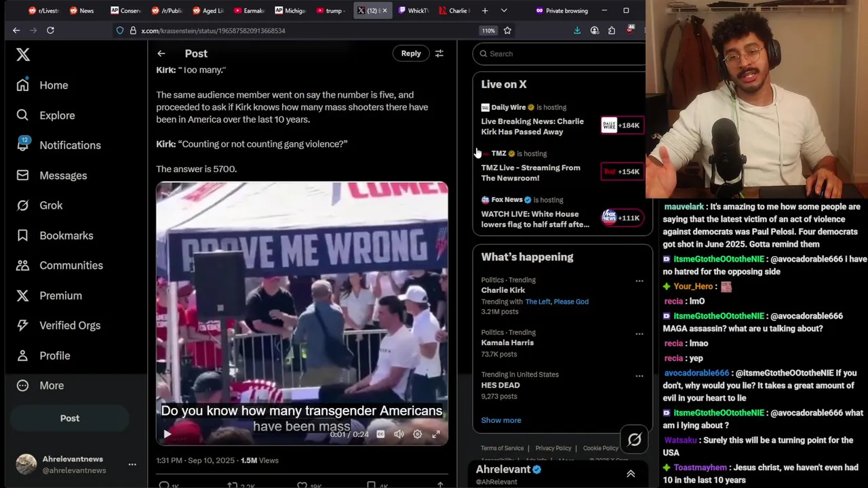Like the post with heart icon
The image size is (868, 488).
point(302,485)
